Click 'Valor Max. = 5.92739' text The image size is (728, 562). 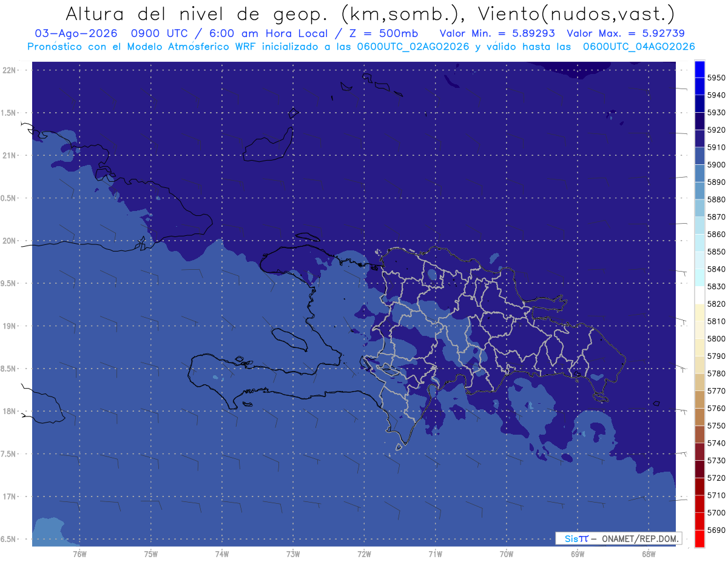coord(626,33)
